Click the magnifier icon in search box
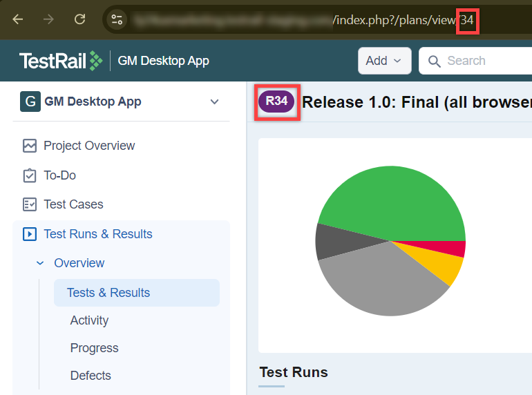Image resolution: width=532 pixels, height=395 pixels. tap(435, 61)
